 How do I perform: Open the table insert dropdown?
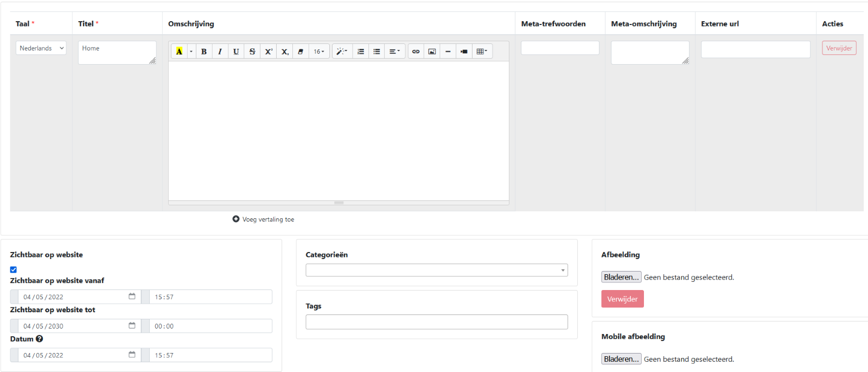[x=482, y=52]
